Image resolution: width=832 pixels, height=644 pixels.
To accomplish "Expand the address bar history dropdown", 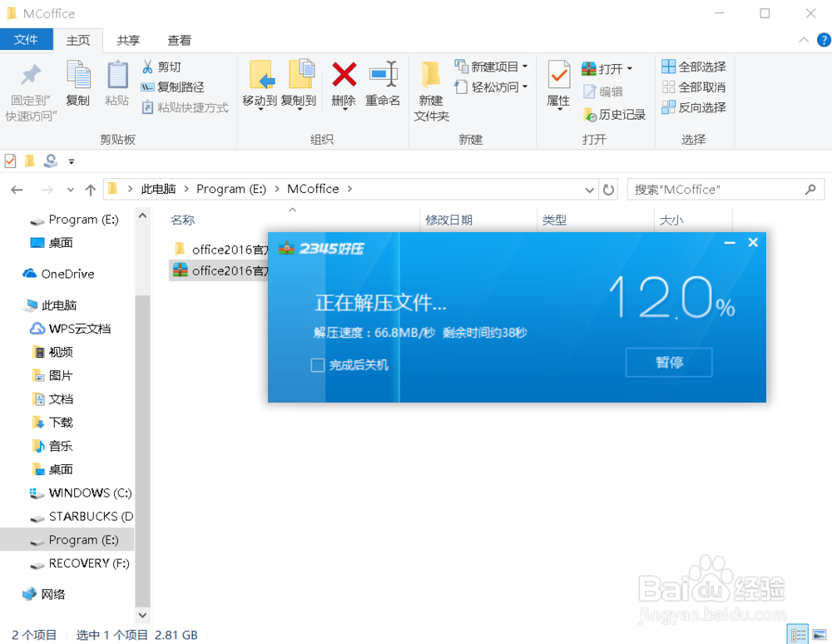I will (x=589, y=190).
